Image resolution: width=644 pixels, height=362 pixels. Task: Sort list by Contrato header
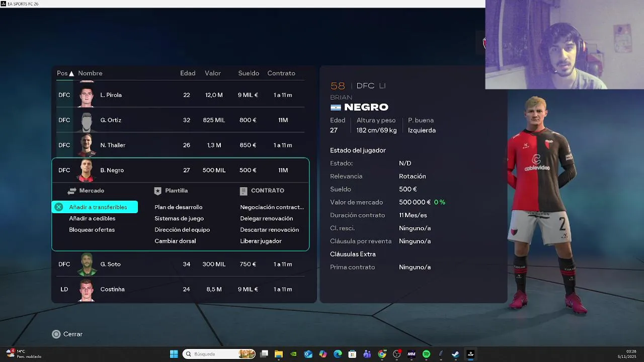click(x=281, y=73)
